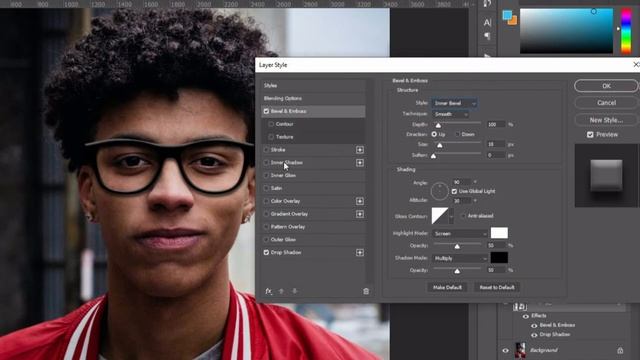Enable the Pattern Overlay checkbox
The height and width of the screenshot is (360, 640).
pyautogui.click(x=266, y=227)
